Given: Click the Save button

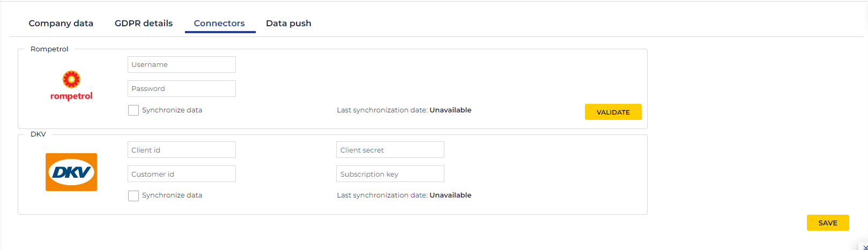Looking at the screenshot, I should tap(827, 223).
